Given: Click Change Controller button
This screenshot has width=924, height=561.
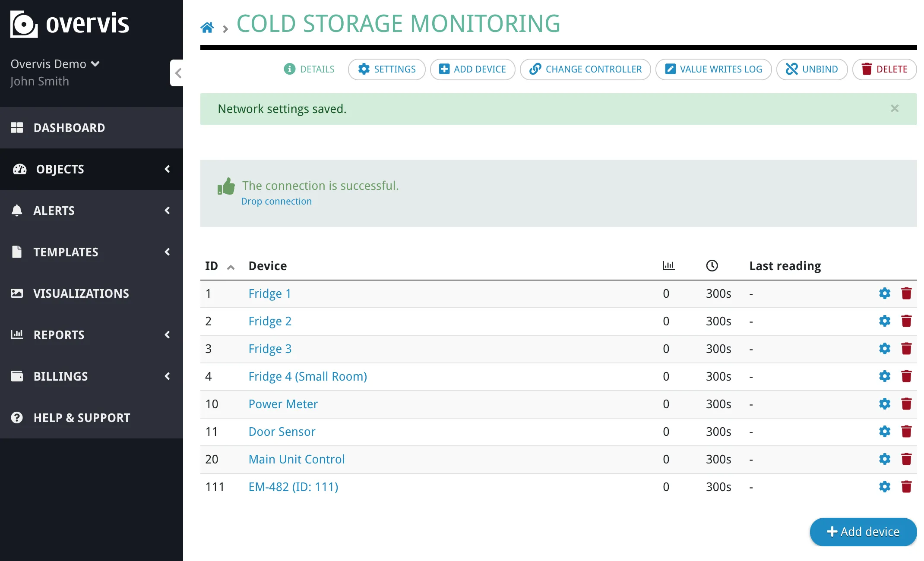Looking at the screenshot, I should 585,69.
